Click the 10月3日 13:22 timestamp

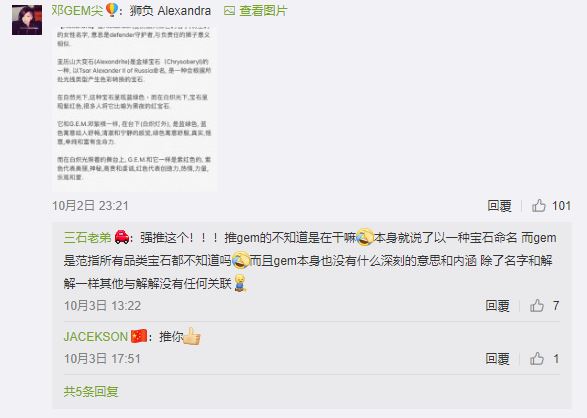pyautogui.click(x=103, y=306)
